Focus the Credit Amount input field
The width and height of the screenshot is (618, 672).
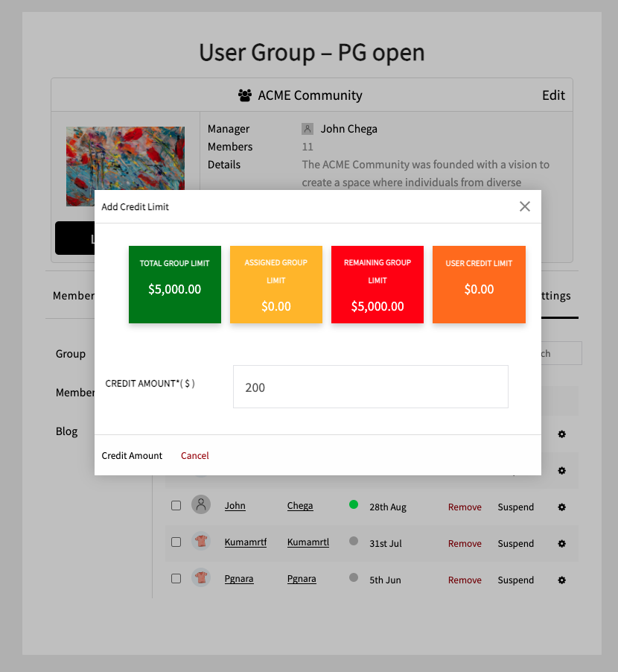tap(370, 387)
